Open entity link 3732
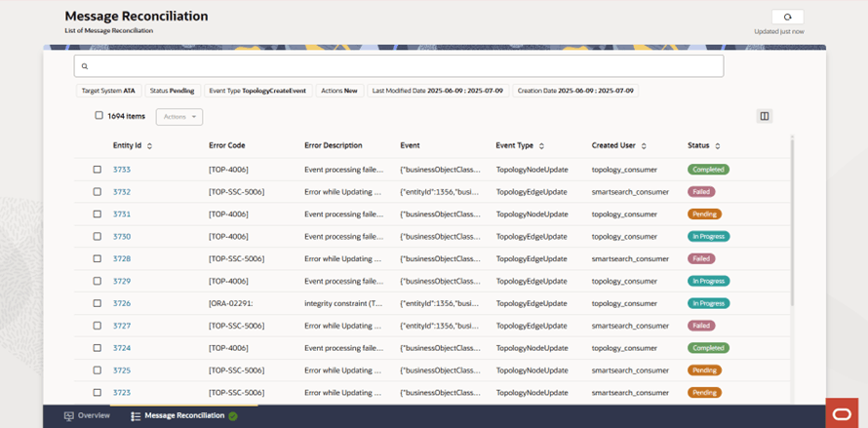The width and height of the screenshot is (868, 428). click(122, 192)
